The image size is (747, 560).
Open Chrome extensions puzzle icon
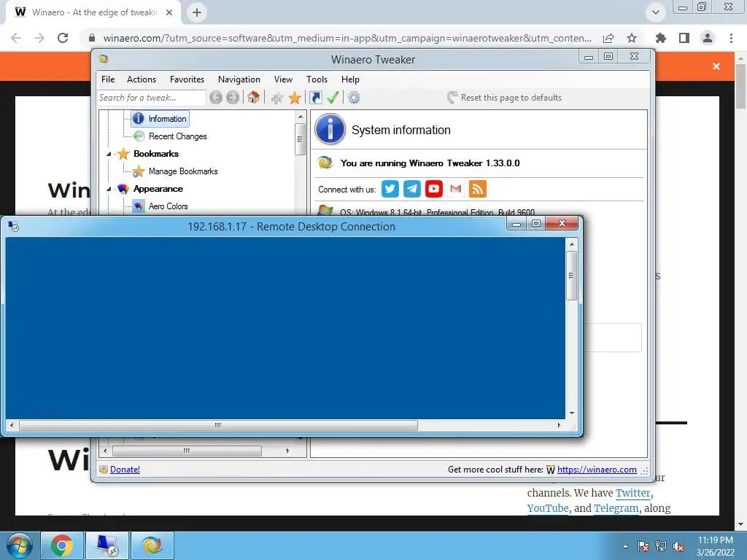click(660, 38)
